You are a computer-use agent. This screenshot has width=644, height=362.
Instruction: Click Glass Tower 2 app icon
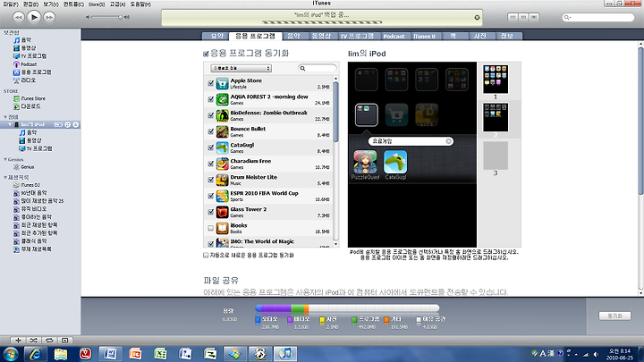pyautogui.click(x=222, y=212)
